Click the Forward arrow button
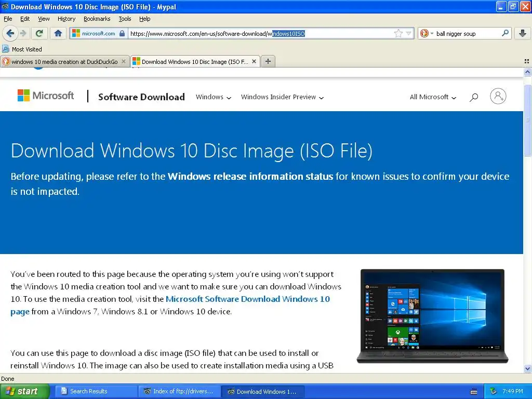The image size is (532, 399). (23, 33)
